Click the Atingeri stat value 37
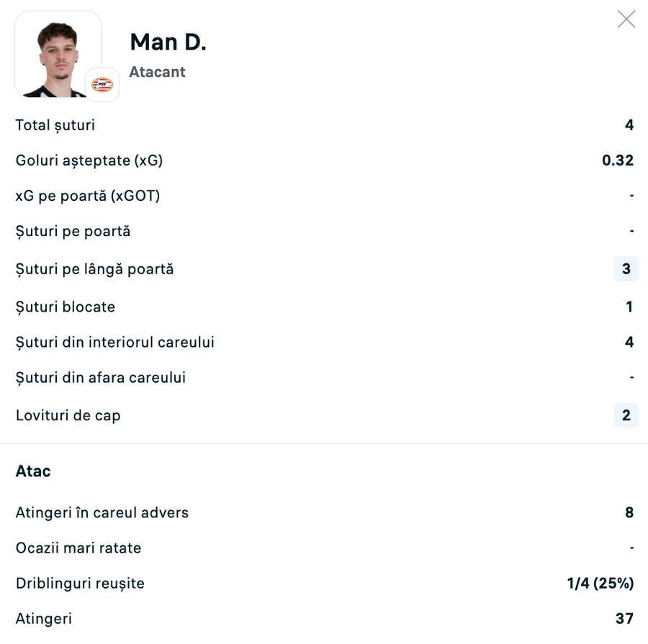This screenshot has height=644, width=648. point(624,618)
